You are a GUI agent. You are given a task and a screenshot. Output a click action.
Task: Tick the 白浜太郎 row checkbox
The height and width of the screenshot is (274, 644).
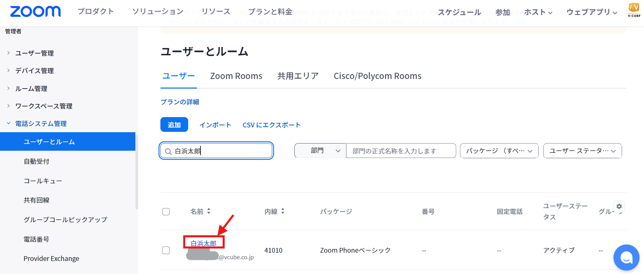click(166, 250)
